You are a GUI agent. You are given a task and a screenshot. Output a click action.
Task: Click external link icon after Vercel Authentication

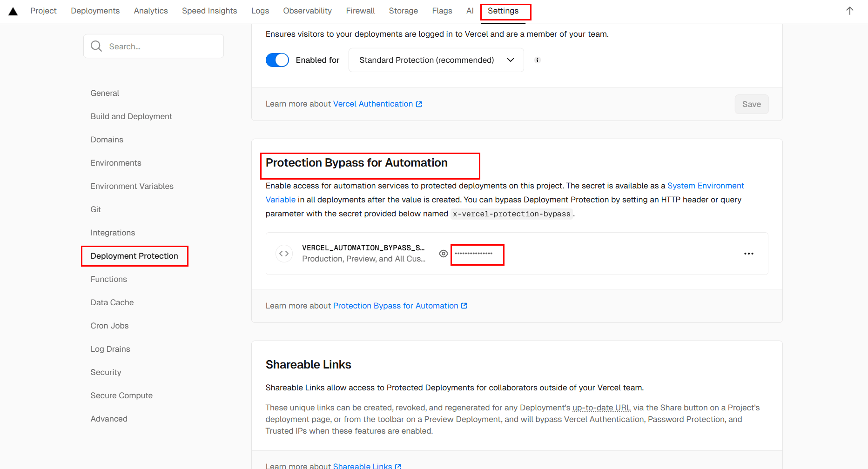[x=419, y=104]
